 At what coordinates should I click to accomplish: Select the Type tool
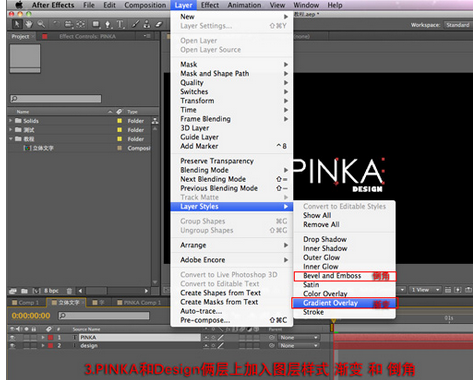(x=120, y=24)
